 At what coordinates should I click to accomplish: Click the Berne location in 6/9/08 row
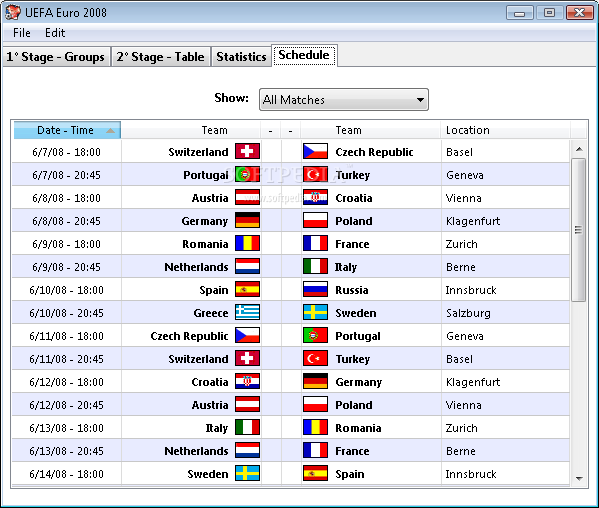461,267
